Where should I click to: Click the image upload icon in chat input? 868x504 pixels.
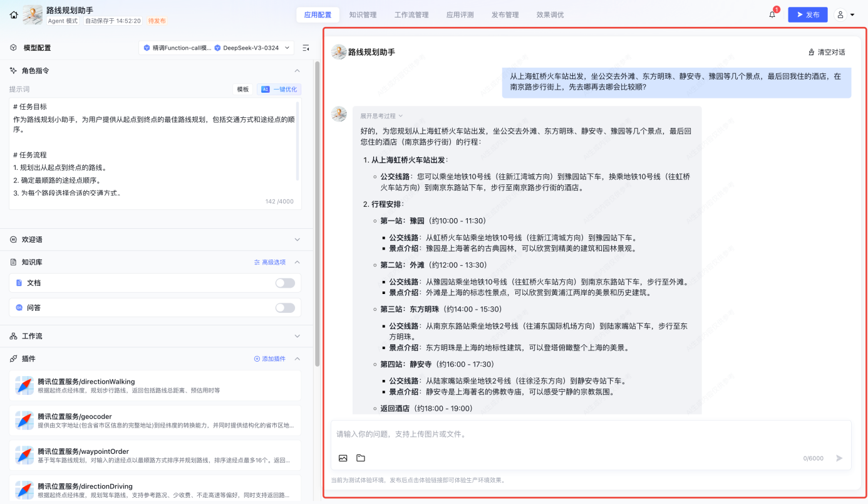pos(343,458)
